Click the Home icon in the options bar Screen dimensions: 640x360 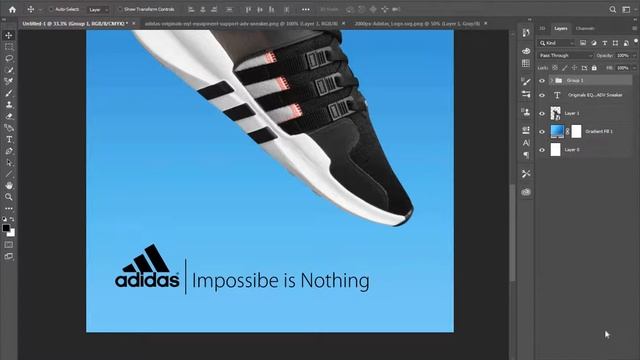pos(12,9)
